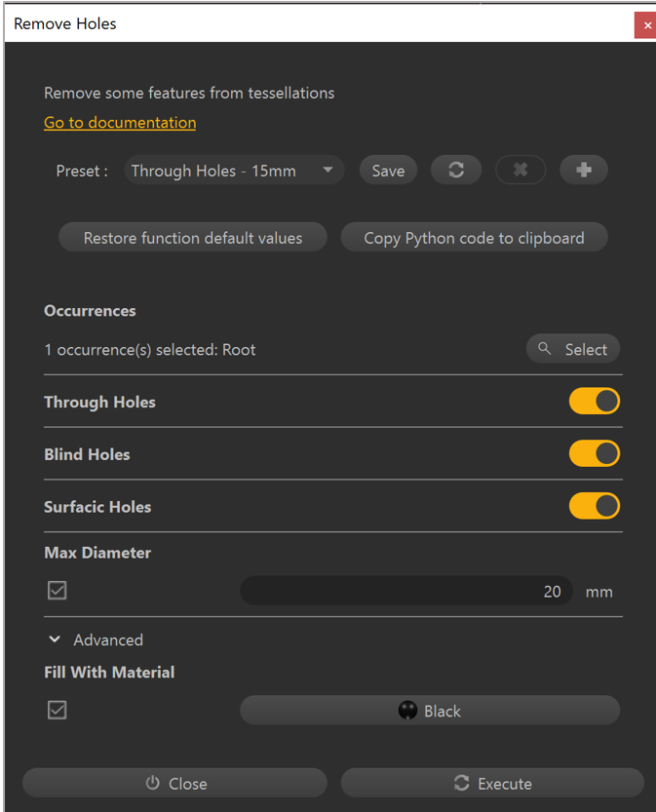Collapse the Advanced section
This screenshot has height=812, width=656.
56,639
